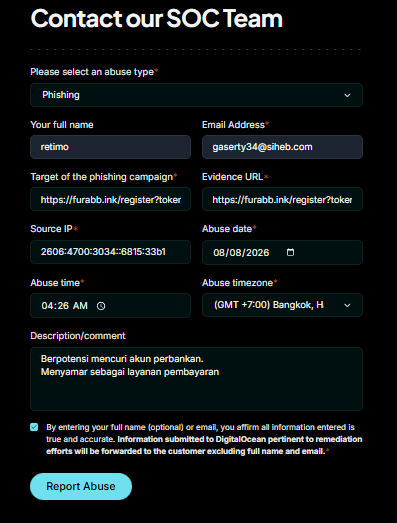Click the full name field containing retimo
This screenshot has height=523, width=397.
click(x=110, y=147)
